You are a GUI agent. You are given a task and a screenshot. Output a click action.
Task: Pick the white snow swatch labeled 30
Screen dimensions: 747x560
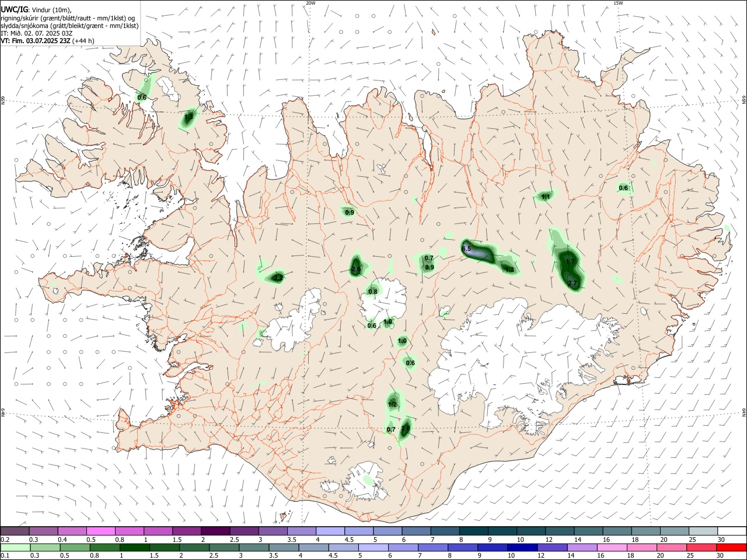(x=732, y=531)
